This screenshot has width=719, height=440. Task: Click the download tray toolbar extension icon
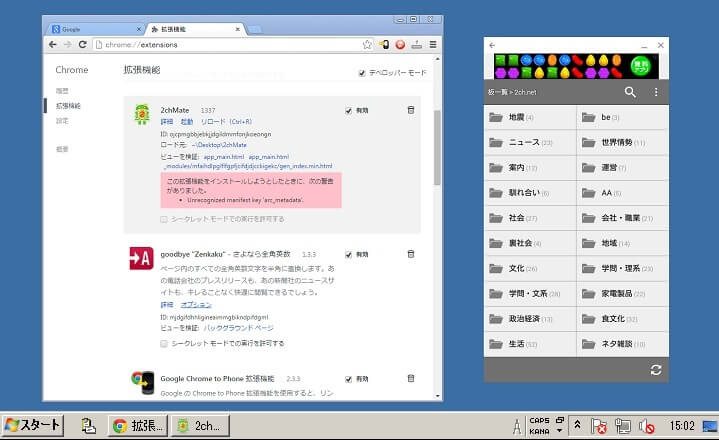click(x=416, y=44)
